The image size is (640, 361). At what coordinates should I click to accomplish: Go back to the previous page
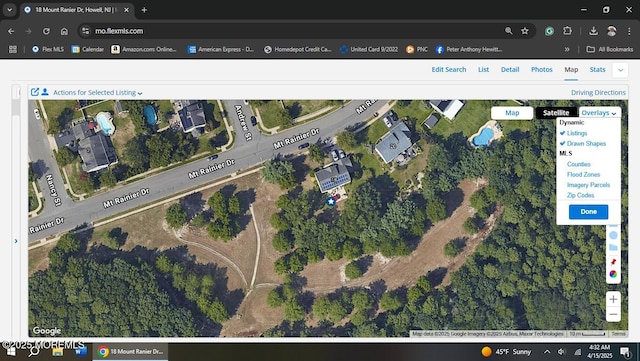click(11, 31)
